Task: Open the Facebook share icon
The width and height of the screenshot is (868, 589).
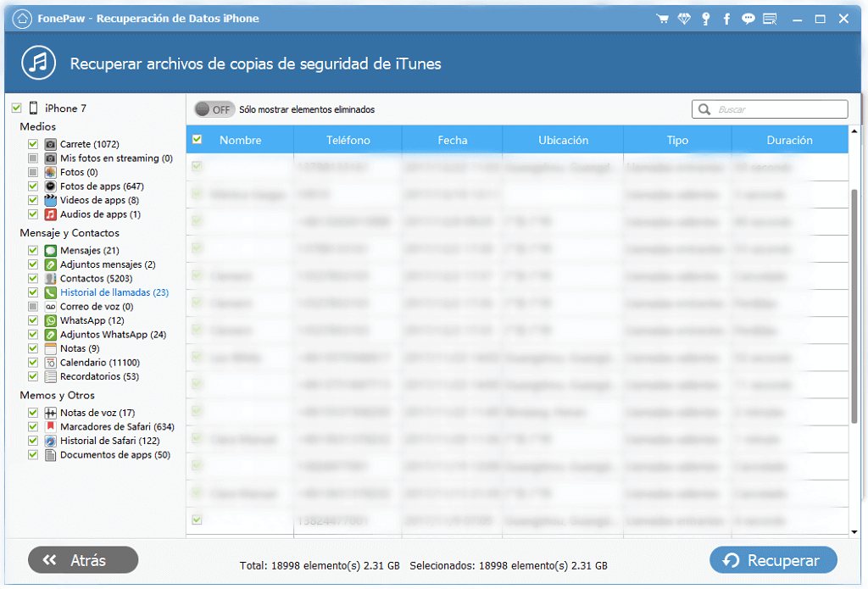Action: pyautogui.click(x=726, y=19)
